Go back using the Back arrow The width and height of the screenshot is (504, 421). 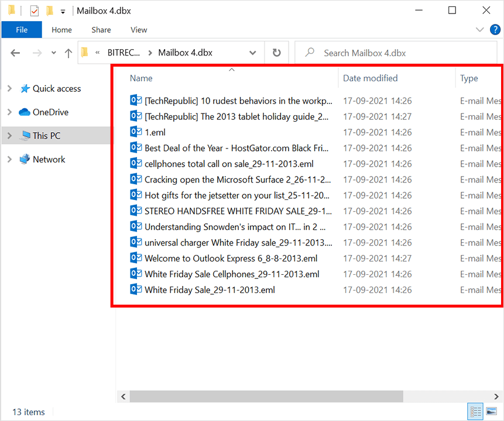[x=15, y=52]
